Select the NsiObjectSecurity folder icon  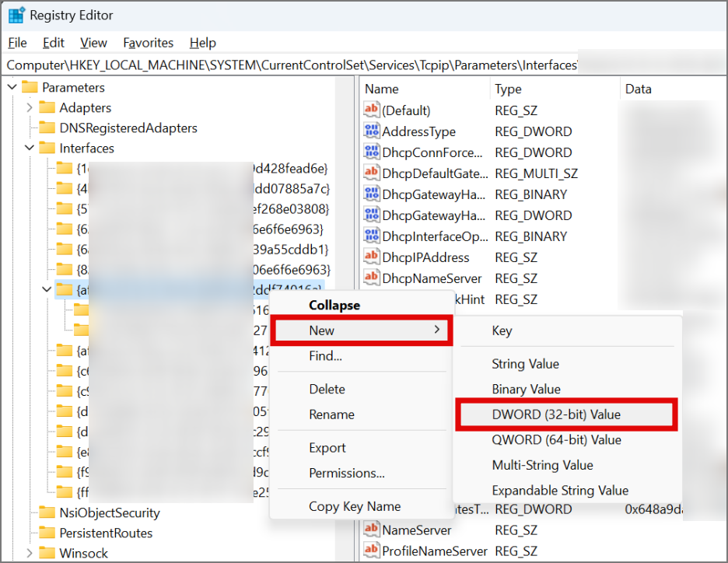(x=47, y=512)
